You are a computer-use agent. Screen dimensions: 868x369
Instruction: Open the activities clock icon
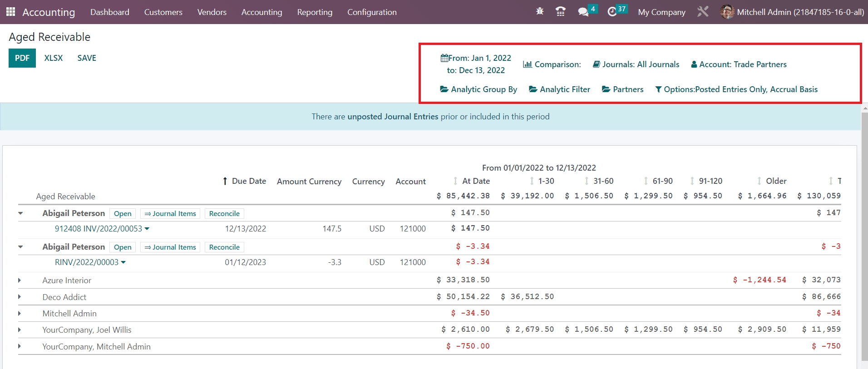(612, 12)
